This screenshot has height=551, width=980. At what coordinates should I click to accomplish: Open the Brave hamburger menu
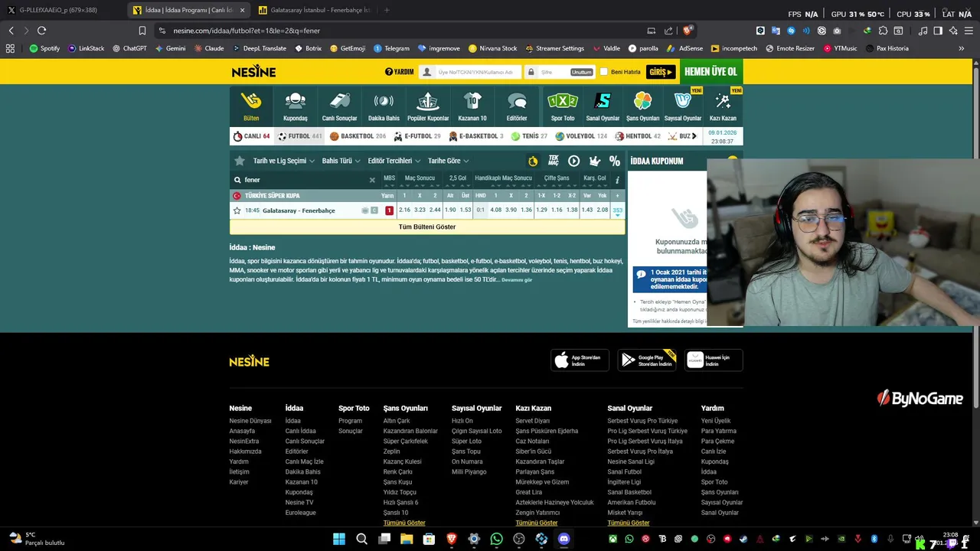[968, 31]
